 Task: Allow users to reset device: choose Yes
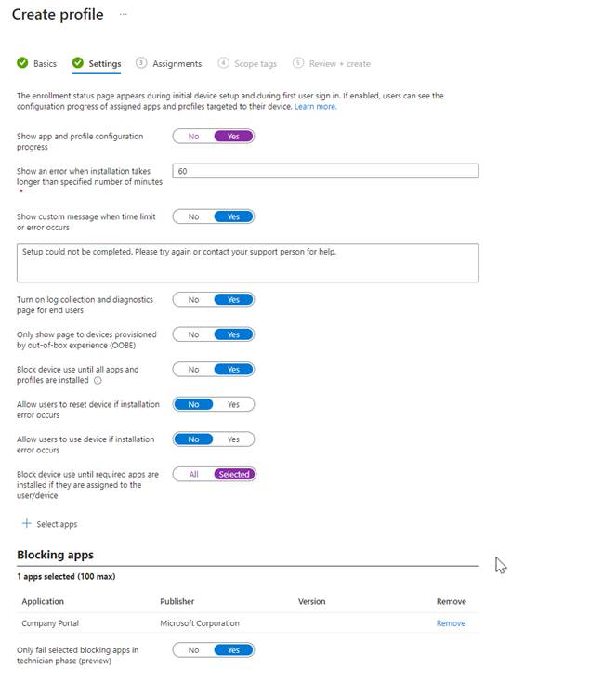pos(233,404)
